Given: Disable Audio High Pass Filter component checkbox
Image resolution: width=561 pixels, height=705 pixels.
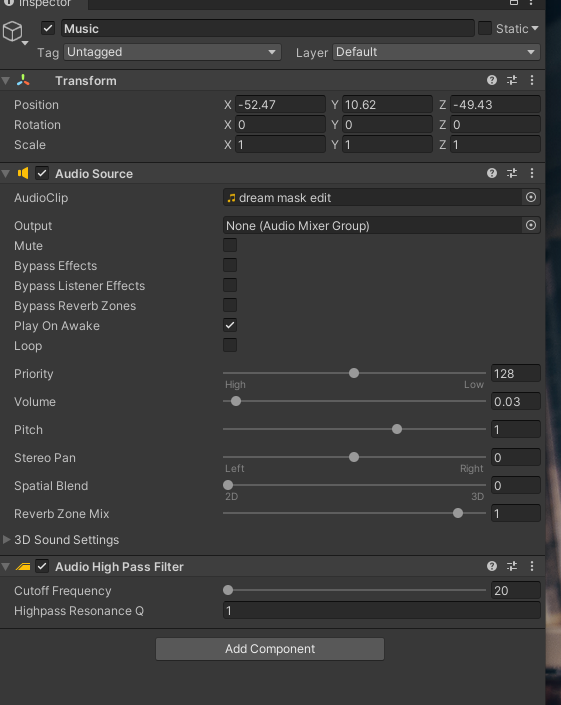Looking at the screenshot, I should [42, 567].
